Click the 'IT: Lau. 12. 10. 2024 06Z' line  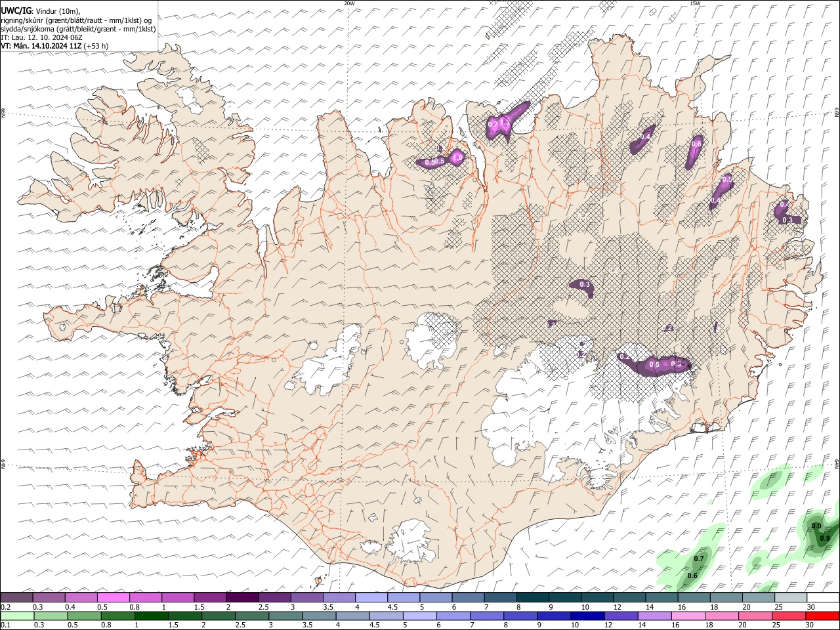41,37
